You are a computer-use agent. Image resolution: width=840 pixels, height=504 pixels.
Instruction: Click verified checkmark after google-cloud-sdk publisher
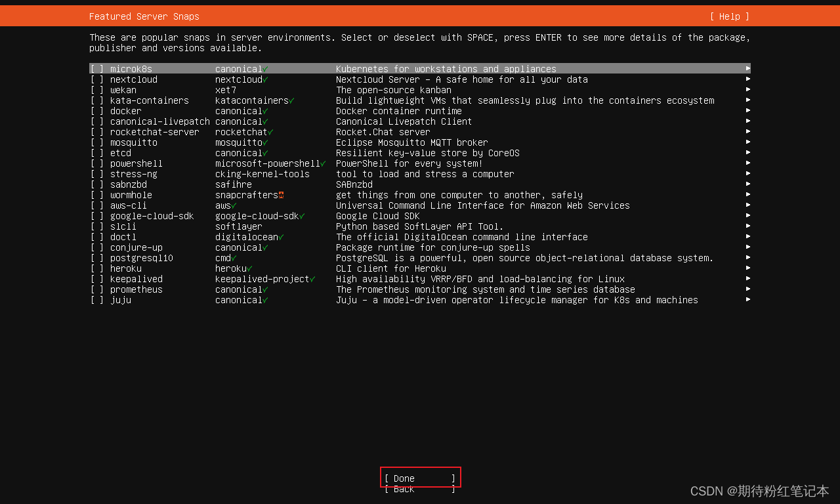302,216
